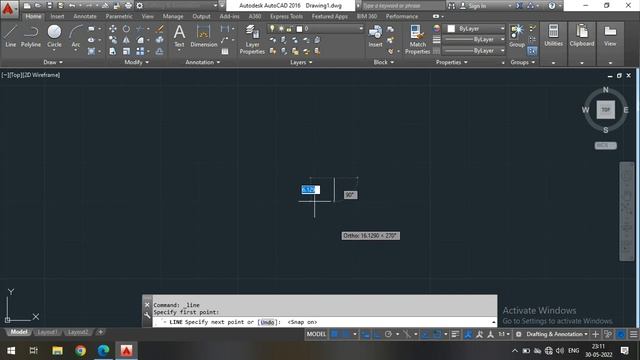
Task: Click the Undo option in command line
Action: pyautogui.click(x=267, y=322)
